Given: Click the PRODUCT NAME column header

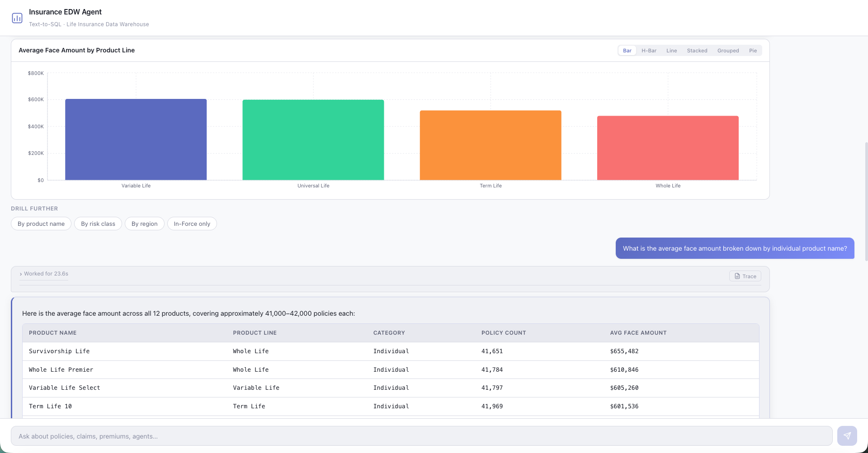Looking at the screenshot, I should [53, 333].
